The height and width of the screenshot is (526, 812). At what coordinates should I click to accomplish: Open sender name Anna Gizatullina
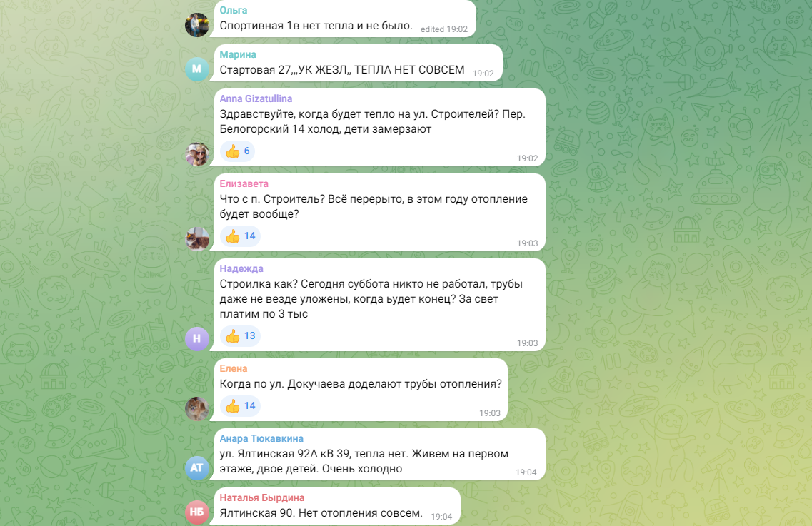256,99
